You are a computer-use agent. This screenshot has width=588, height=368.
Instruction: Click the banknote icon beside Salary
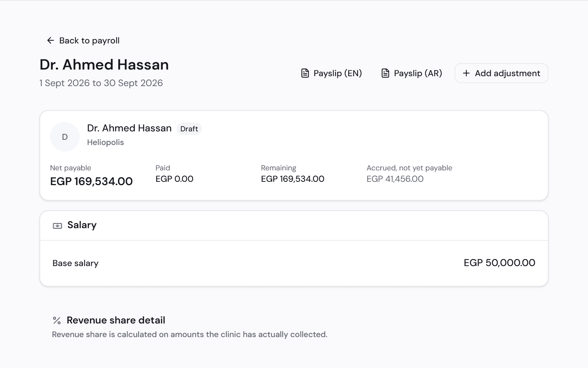(57, 226)
